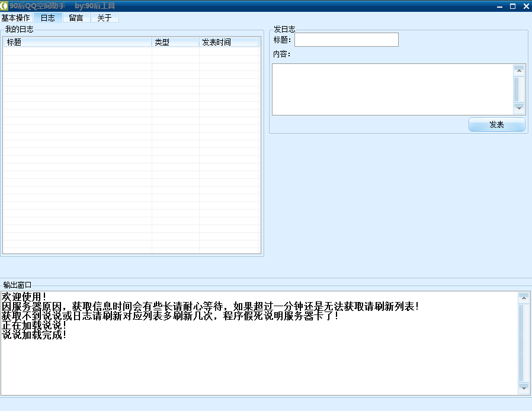Sort logs by 发表时间 column header
The image size is (532, 411).
[x=229, y=43]
